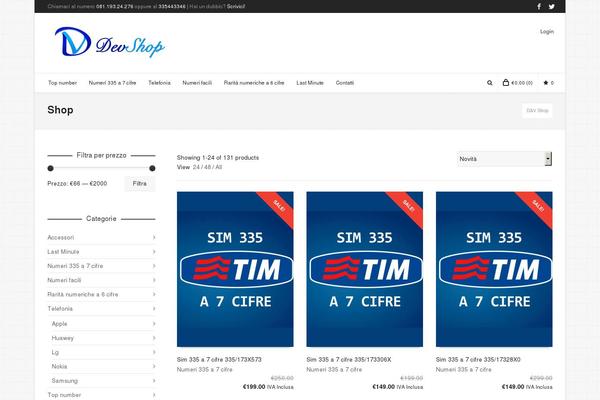Click chevron beside Huawey subcategory
The width and height of the screenshot is (600, 400).
[154, 338]
